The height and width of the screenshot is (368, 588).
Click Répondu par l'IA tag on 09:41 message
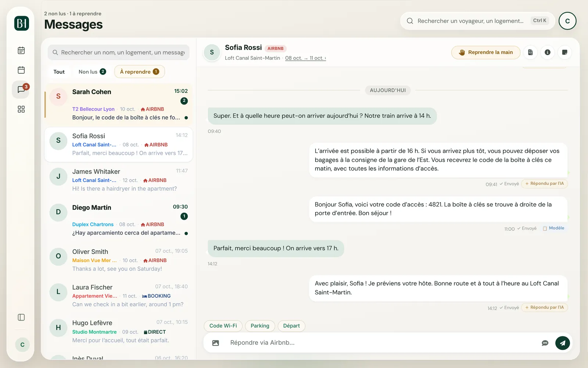coord(545,184)
